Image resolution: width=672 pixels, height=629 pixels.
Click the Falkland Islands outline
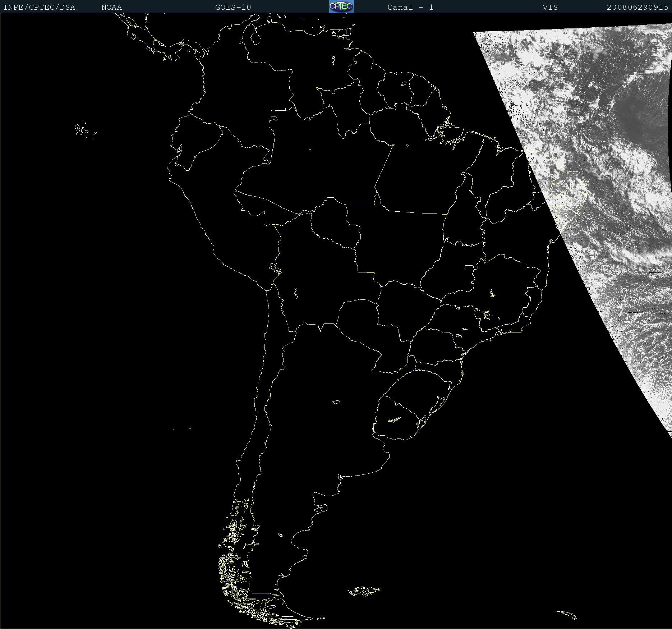point(364,591)
